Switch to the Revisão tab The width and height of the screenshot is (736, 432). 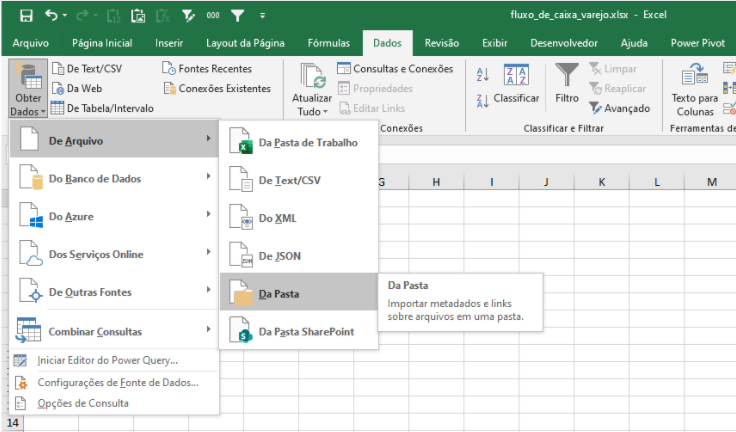pyautogui.click(x=442, y=43)
